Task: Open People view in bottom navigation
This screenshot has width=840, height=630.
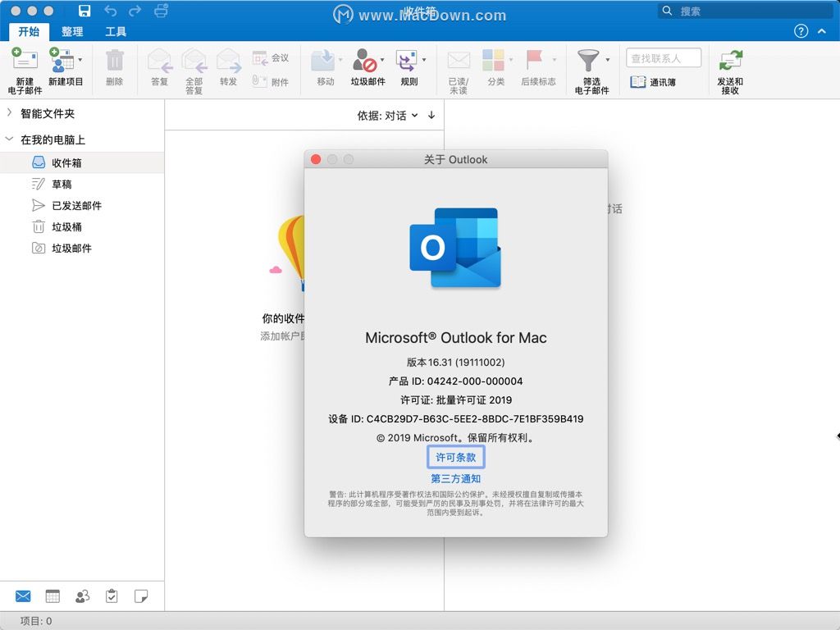Action: 83,596
